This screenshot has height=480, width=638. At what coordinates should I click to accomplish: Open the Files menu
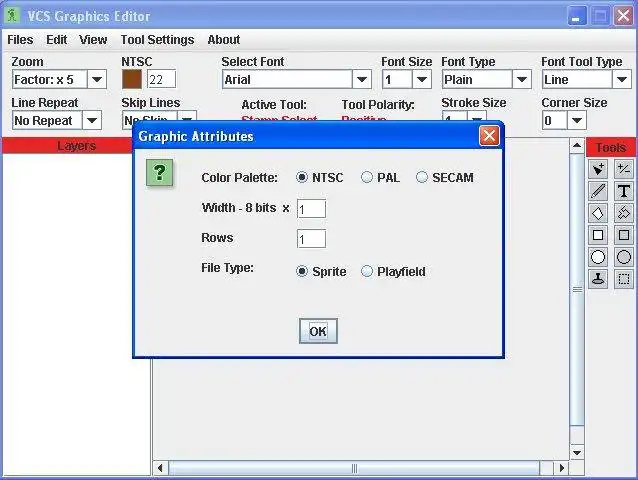tap(20, 40)
